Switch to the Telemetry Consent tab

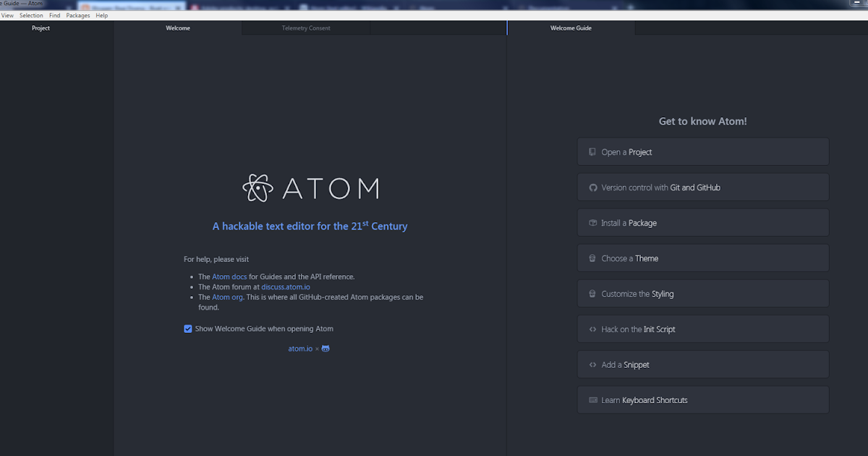(305, 28)
